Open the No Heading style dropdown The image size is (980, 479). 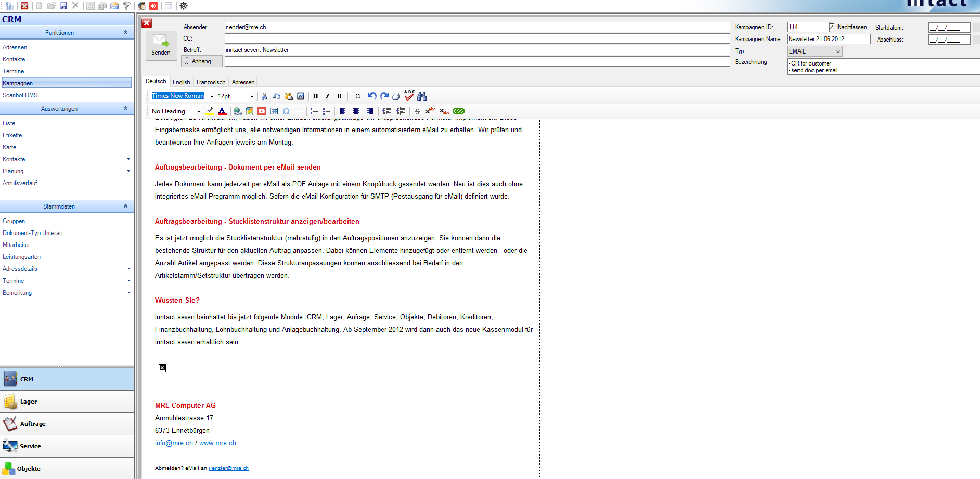tap(199, 111)
